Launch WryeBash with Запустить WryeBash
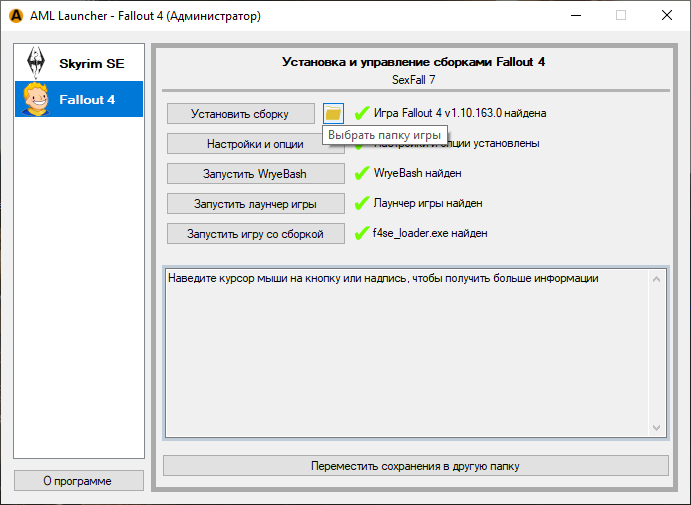 tap(255, 174)
